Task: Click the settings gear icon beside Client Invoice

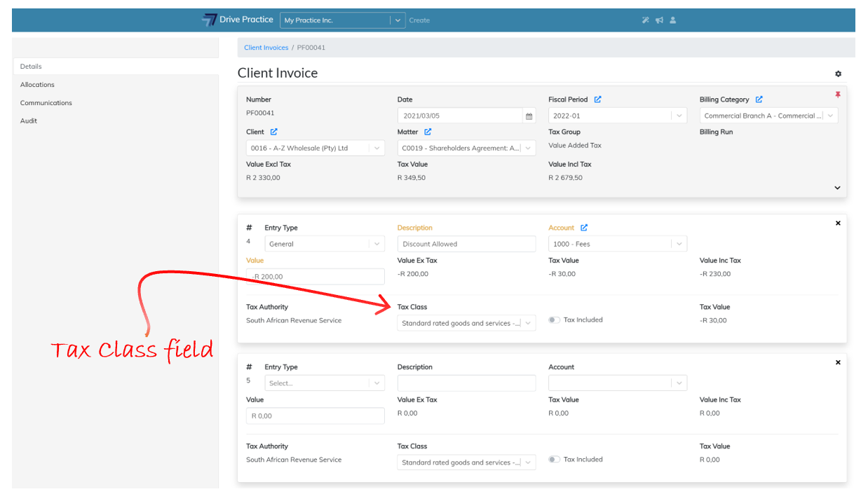Action: (838, 74)
